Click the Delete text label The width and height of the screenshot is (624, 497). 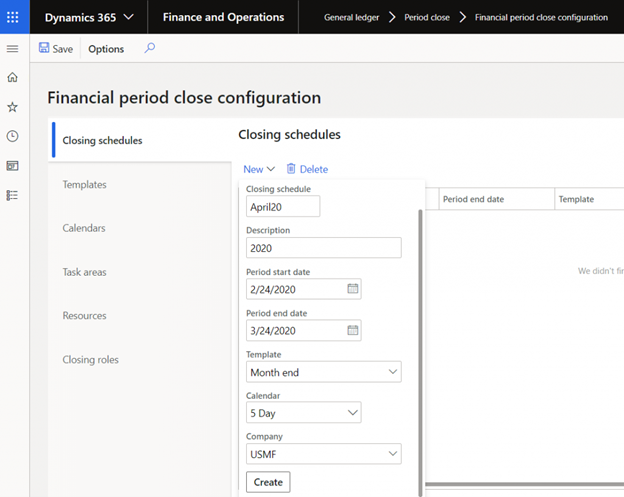314,169
